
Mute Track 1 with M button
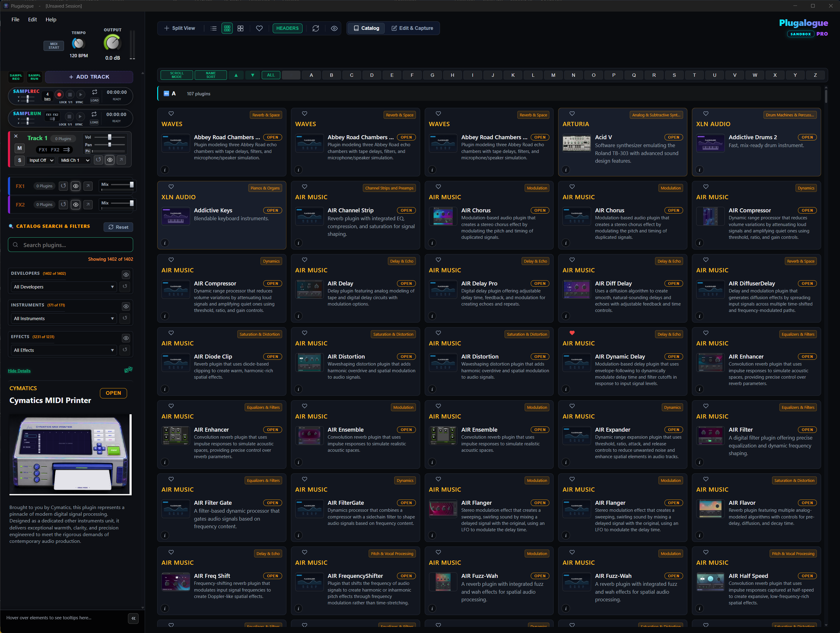20,148
